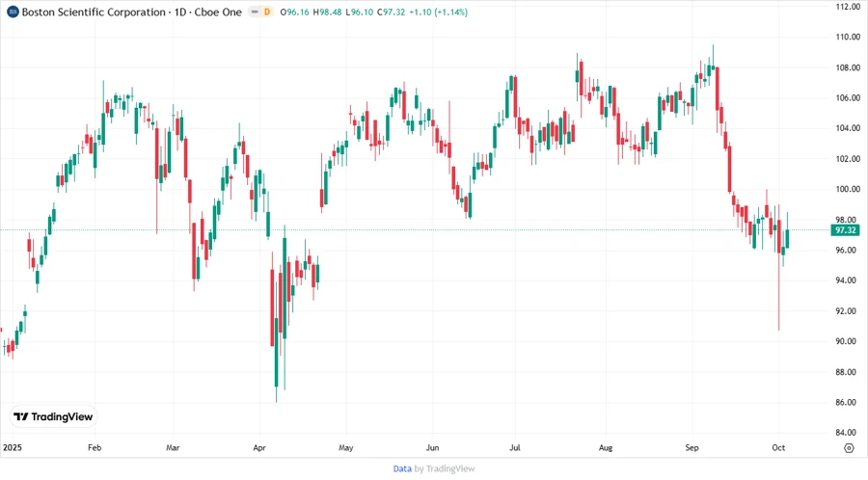Click the 100.00 price axis label
Screen dimensions: 868x480
(x=847, y=189)
